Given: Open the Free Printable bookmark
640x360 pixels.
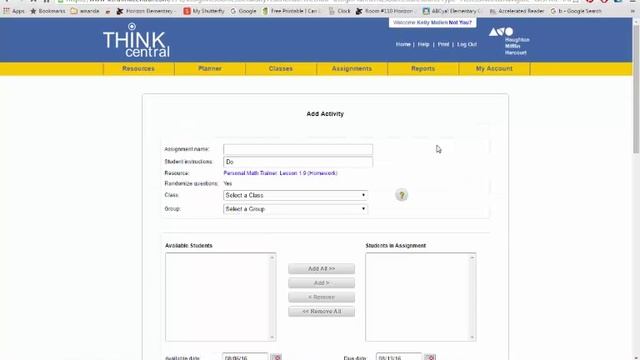Looking at the screenshot, I should (292, 11).
